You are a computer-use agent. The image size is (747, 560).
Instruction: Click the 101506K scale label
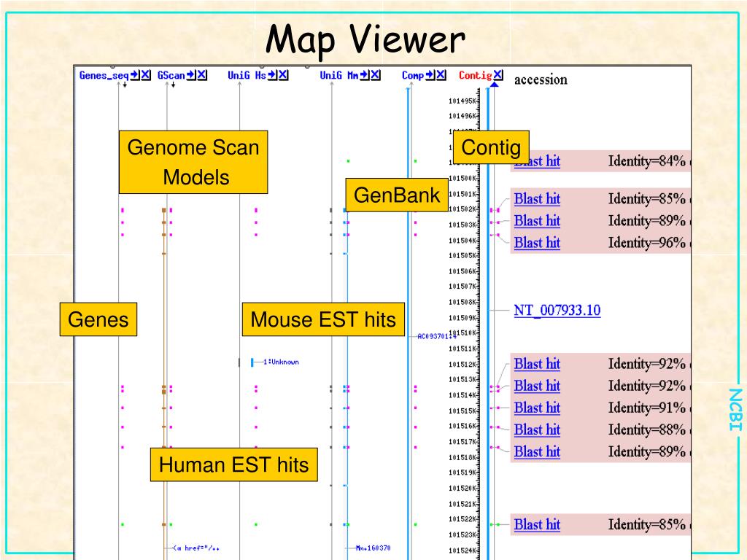point(462,271)
